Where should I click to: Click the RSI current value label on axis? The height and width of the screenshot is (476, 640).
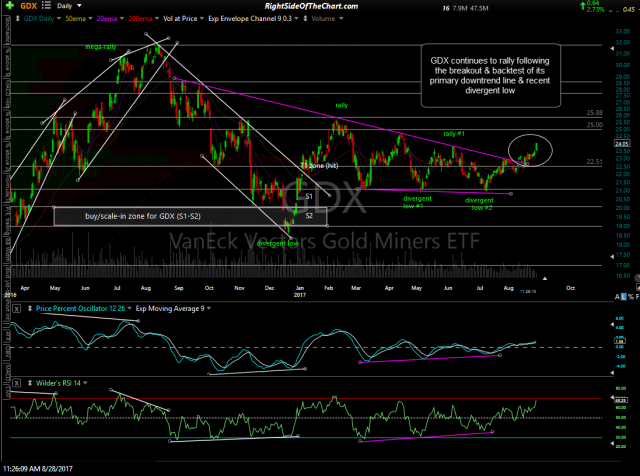[x=620, y=401]
